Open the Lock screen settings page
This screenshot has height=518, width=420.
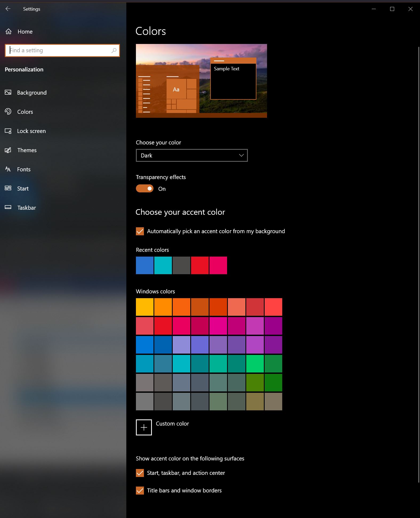coord(31,131)
